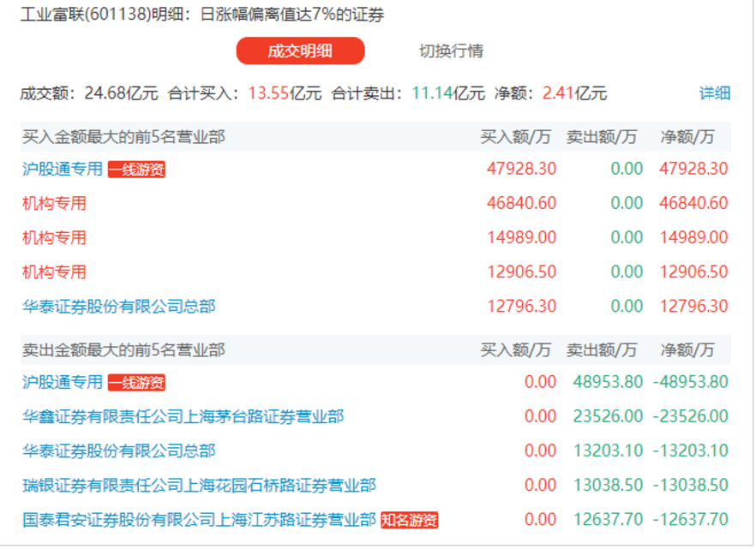The image size is (756, 549).
Task: Open 沪股通专用 in the buy list
Action: coord(63,169)
